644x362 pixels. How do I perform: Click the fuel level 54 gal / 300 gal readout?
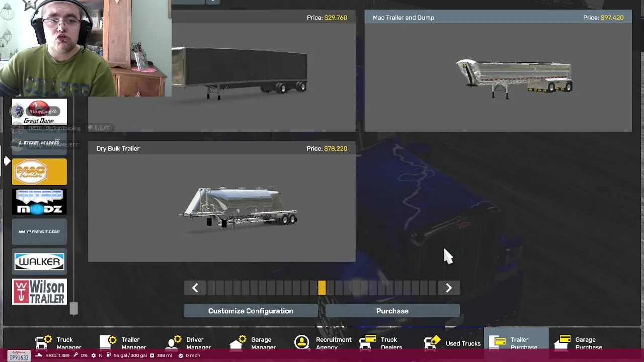[x=127, y=355]
